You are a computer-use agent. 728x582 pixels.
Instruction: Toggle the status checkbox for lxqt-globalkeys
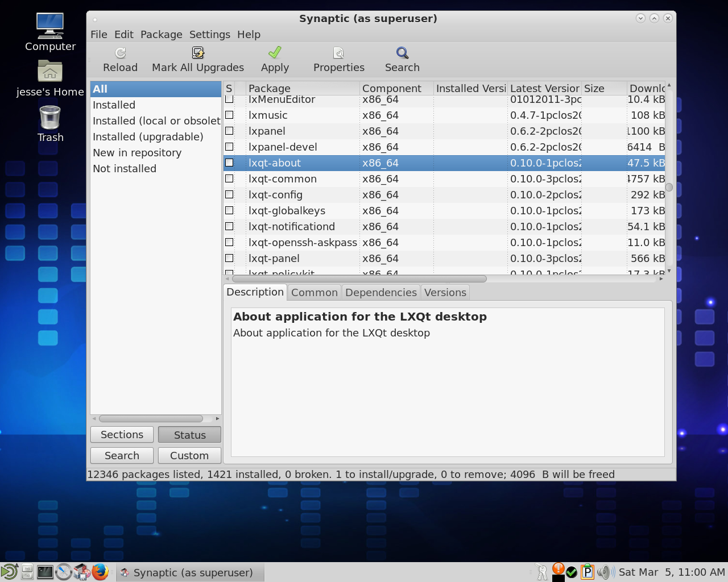[x=229, y=210]
